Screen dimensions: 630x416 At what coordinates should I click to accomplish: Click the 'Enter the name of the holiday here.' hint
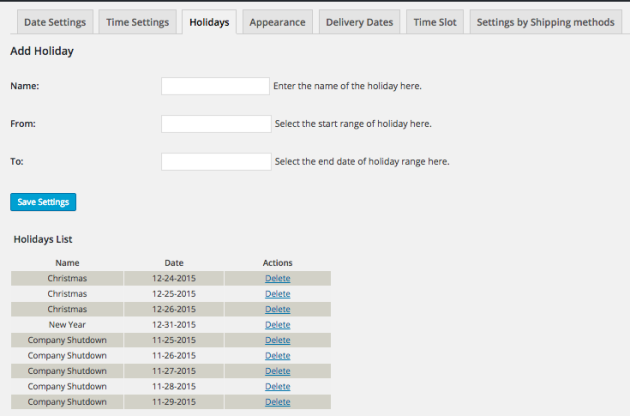click(x=348, y=86)
